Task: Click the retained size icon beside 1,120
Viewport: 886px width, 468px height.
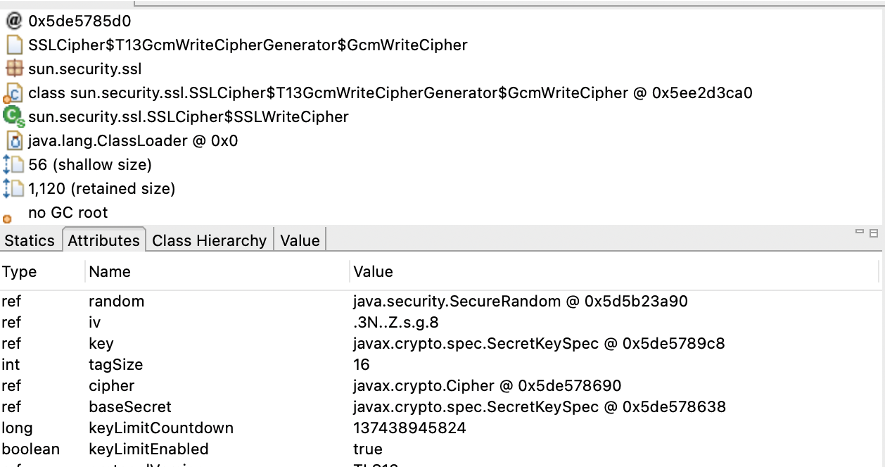Action: 13,189
